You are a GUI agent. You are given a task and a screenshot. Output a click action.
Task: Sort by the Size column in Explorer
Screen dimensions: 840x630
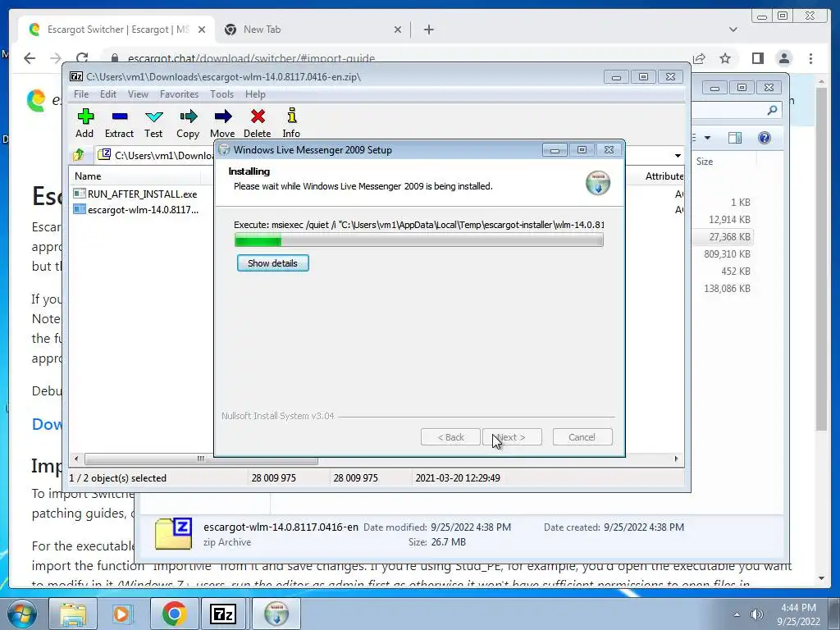pos(705,162)
